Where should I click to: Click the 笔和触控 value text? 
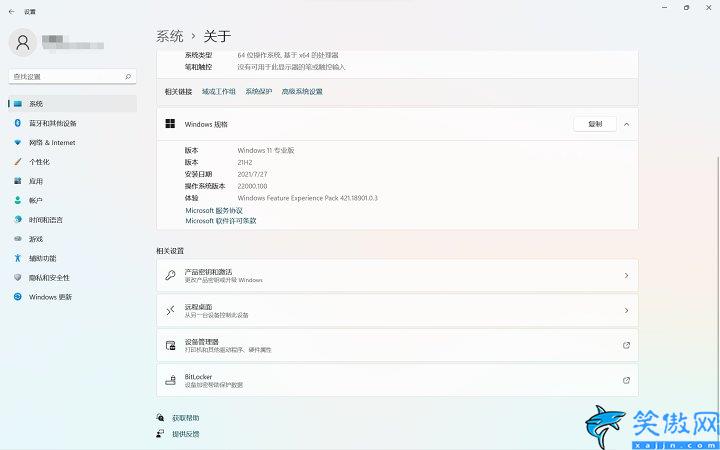(x=291, y=67)
